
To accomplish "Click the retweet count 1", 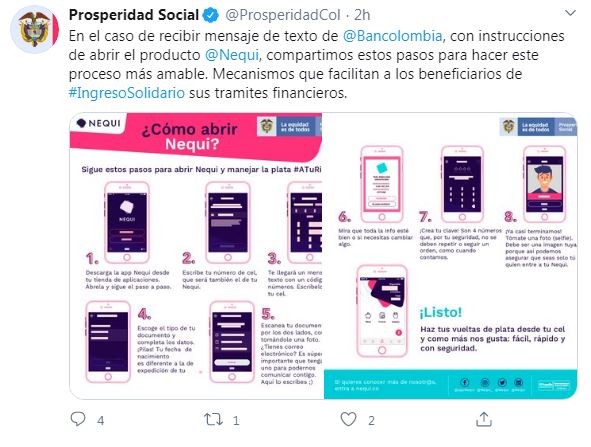I will coord(236,421).
